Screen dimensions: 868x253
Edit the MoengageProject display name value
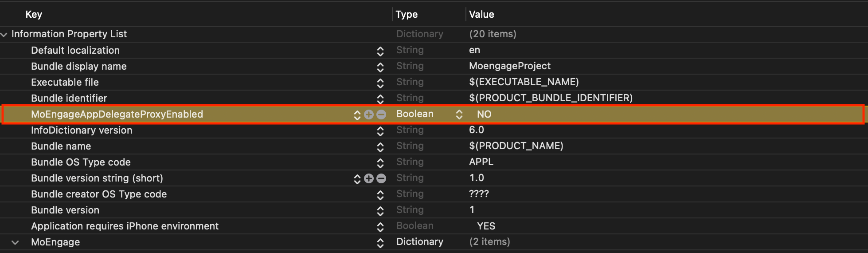(x=510, y=66)
